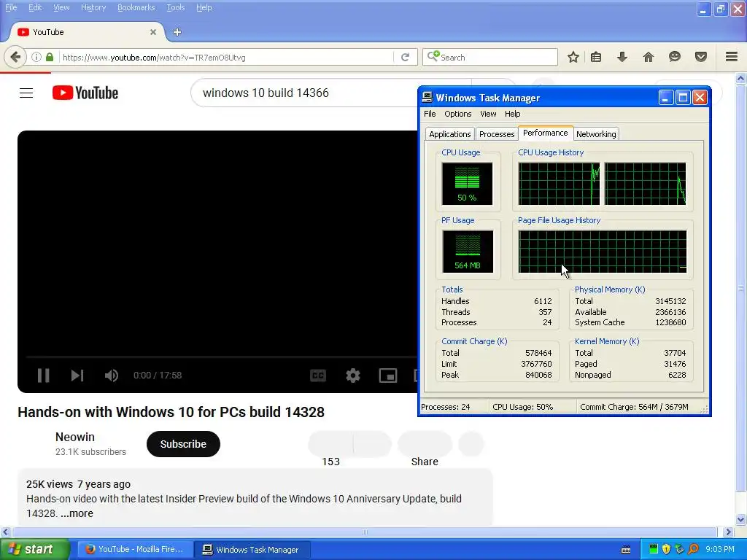This screenshot has width=747, height=560.
Task: Open the Windows start button
Action: (x=34, y=549)
